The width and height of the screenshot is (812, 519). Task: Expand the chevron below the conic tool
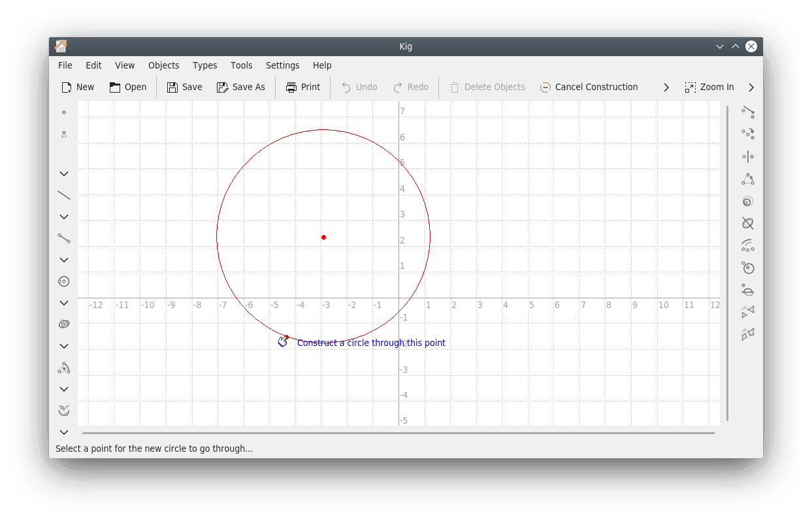64,346
